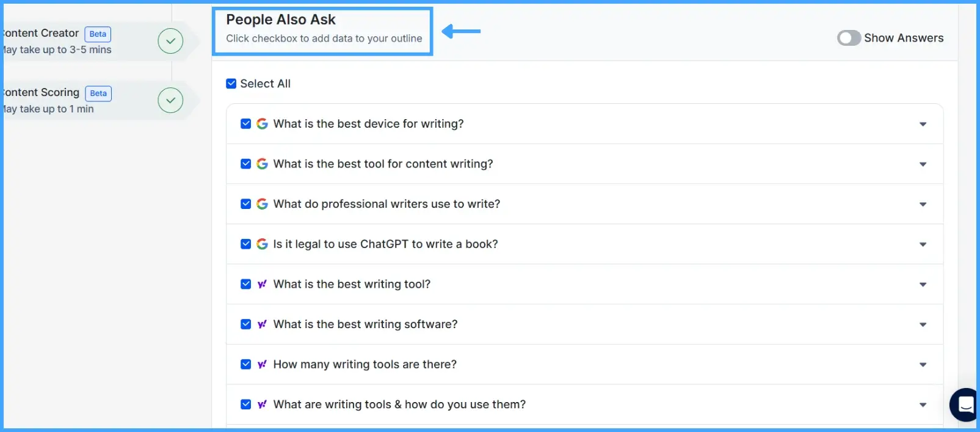Image resolution: width=980 pixels, height=432 pixels.
Task: Click the Yahoo icon next to the writing software question
Action: tap(262, 324)
